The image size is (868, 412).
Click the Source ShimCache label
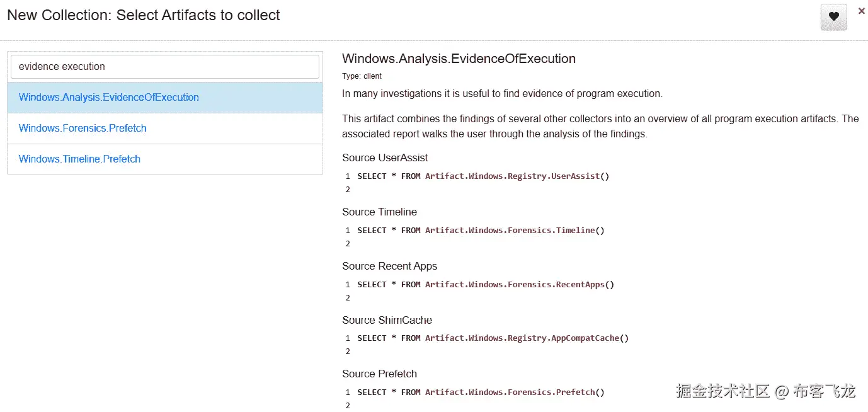pyautogui.click(x=387, y=321)
